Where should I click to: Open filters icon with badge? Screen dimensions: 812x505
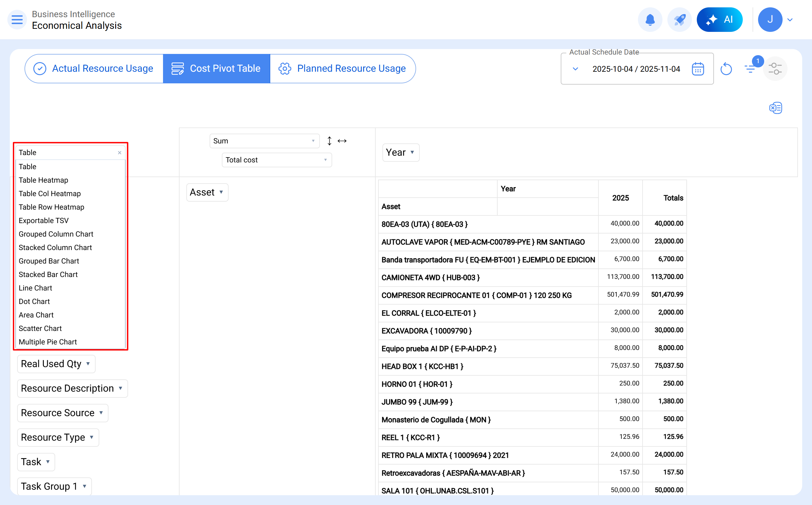click(750, 69)
